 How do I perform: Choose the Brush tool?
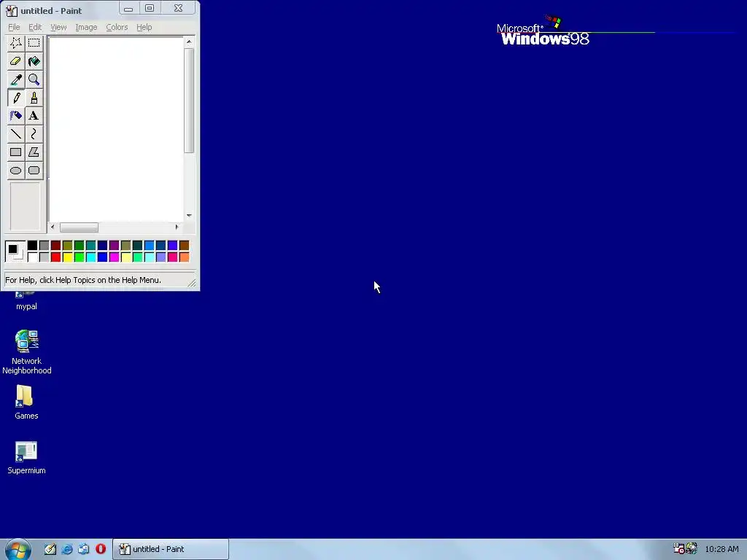34,98
